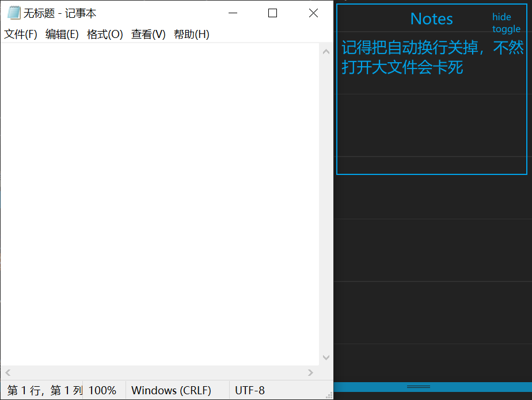Open the 编辑(E) menu
Screen dimensions: 532x400
62,35
